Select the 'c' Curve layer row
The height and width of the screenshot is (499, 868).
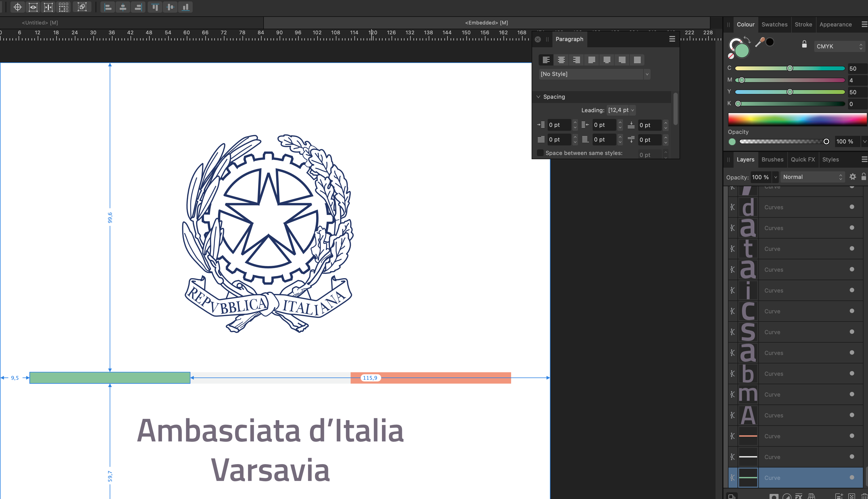click(795, 311)
